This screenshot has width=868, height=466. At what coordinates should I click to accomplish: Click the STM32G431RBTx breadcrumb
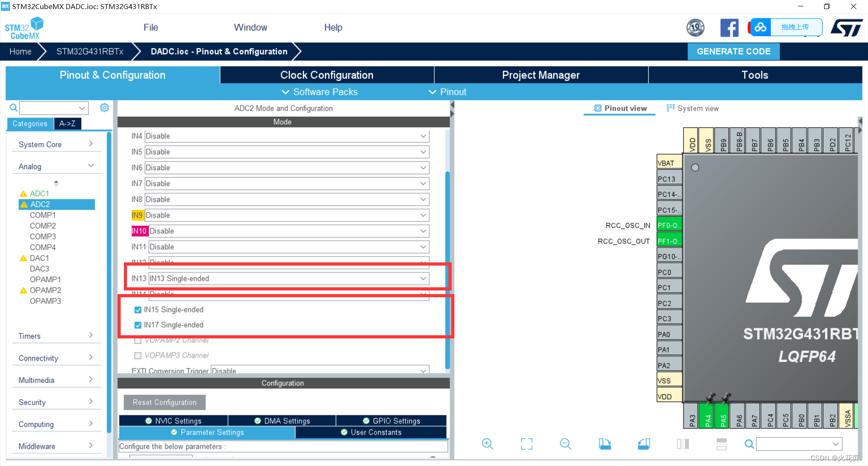pyautogui.click(x=90, y=52)
